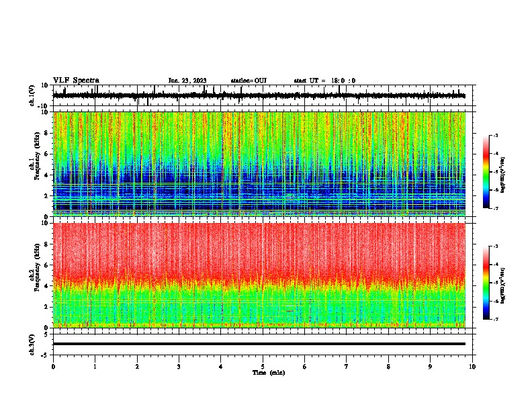Click time axis tick label "4"
The image size is (532, 411).
(221, 367)
